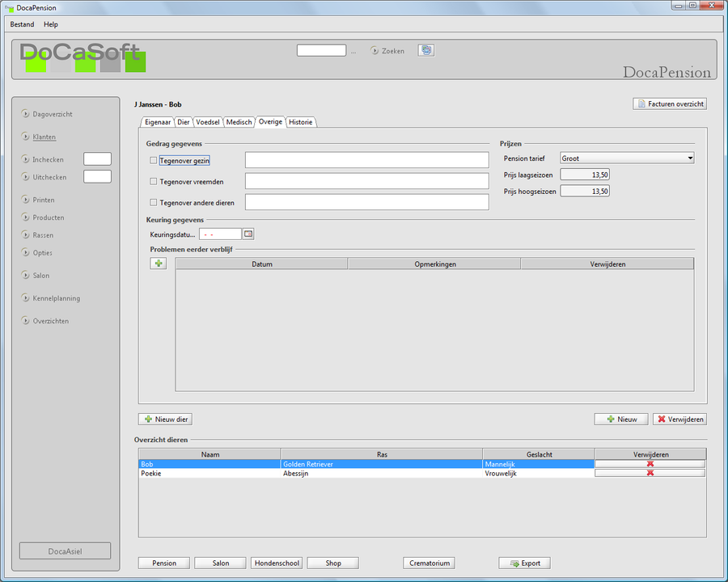
Task: Open Dagoverzicht from the sidebar
Action: click(x=53, y=114)
